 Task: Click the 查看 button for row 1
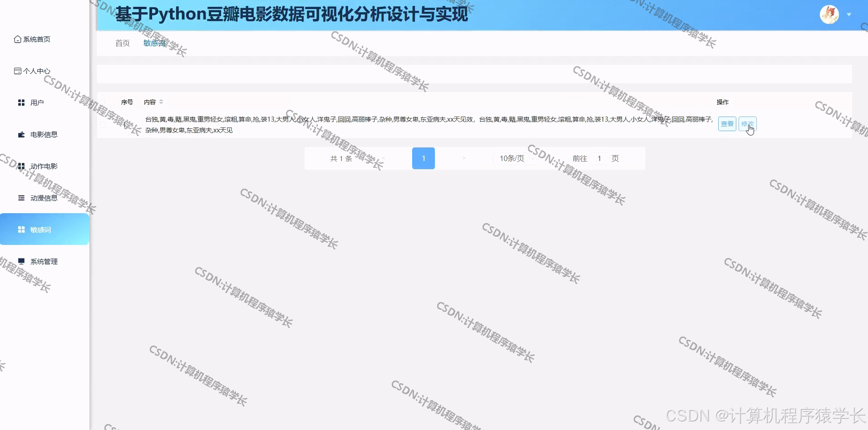tap(727, 124)
